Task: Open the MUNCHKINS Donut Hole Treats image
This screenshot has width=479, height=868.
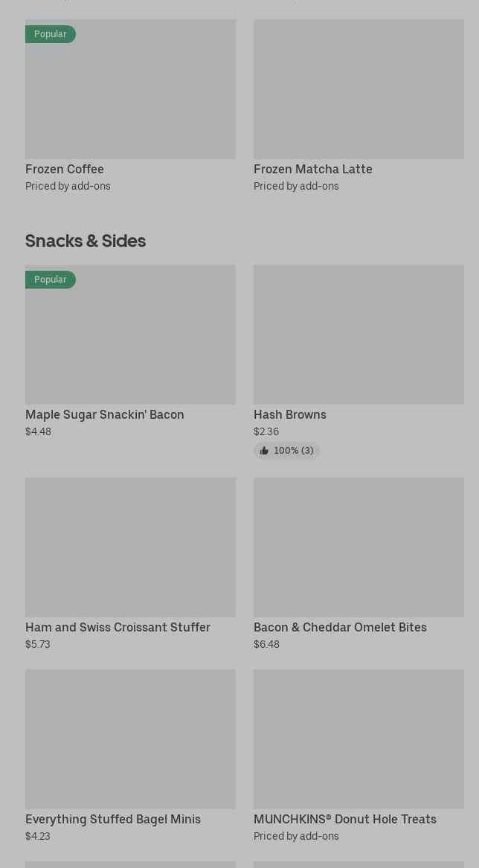Action: pyautogui.click(x=359, y=739)
